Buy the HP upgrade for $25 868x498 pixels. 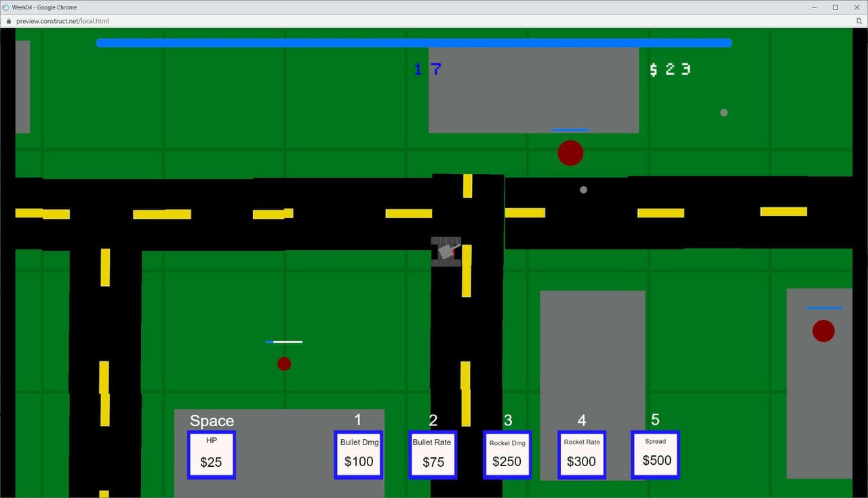(x=212, y=455)
